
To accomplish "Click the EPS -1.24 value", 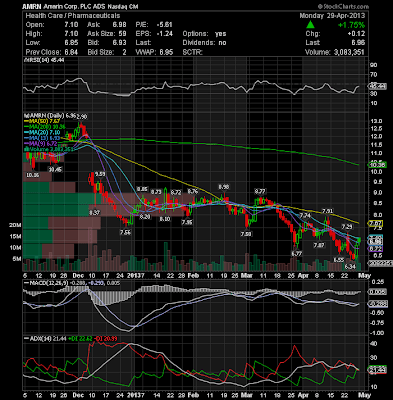I will tap(165, 34).
